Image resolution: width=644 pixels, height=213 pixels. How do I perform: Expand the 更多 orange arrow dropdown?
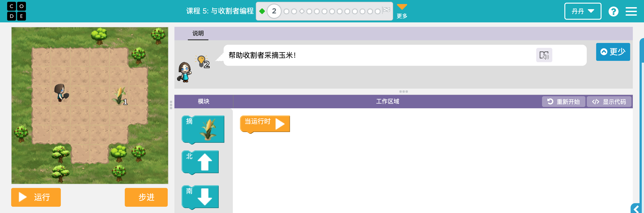pos(402,11)
